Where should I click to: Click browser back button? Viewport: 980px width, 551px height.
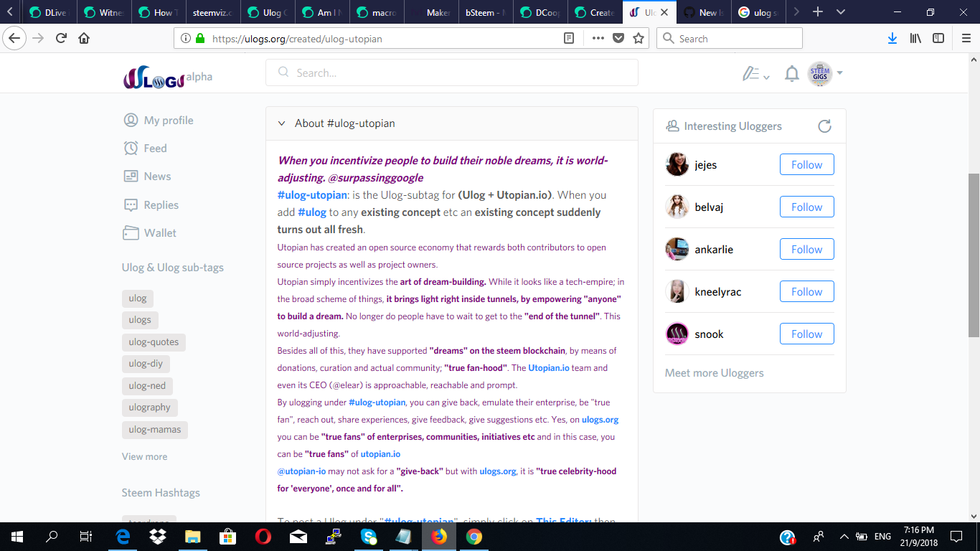pos(14,39)
